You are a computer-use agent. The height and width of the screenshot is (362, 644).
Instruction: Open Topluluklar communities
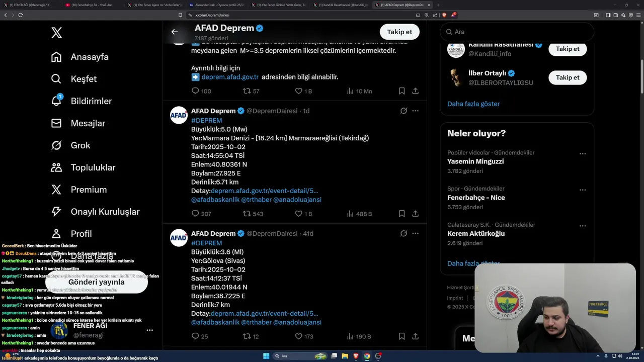[83, 167]
